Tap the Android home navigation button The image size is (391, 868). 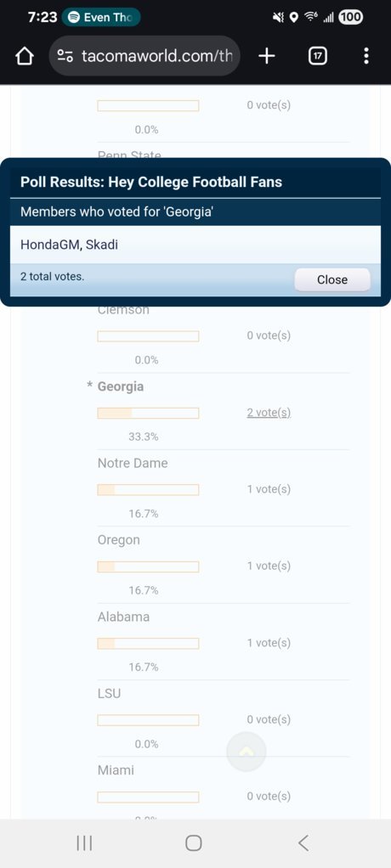(193, 843)
